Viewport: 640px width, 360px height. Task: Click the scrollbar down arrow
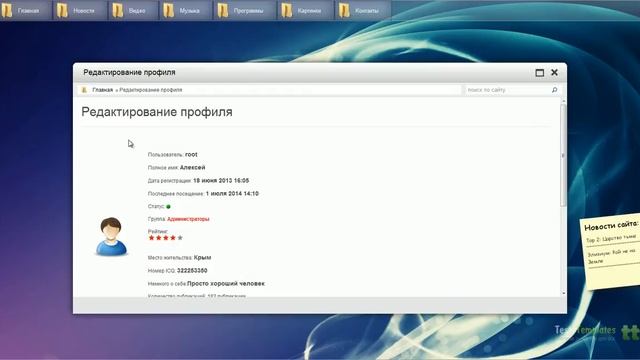click(564, 293)
